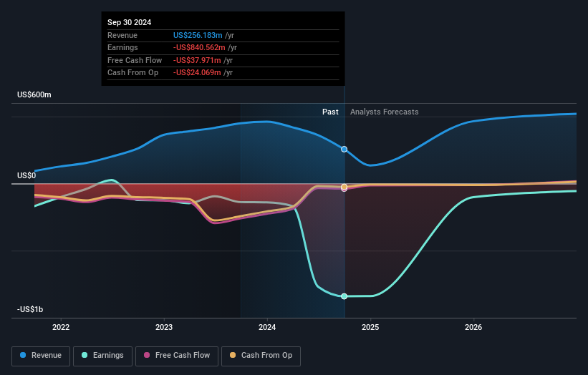Click the Cash From Op label in tooltip
Screen dimensions: 588x375
(132, 73)
